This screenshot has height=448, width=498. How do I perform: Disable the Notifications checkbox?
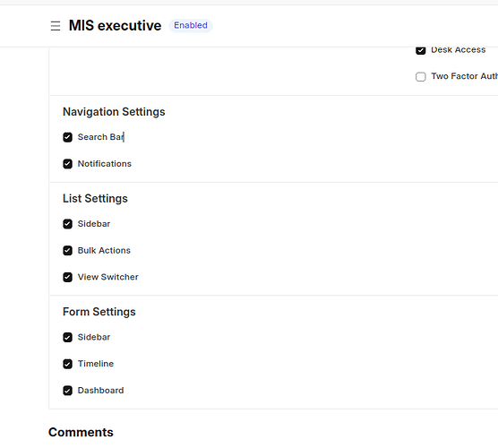coord(67,164)
